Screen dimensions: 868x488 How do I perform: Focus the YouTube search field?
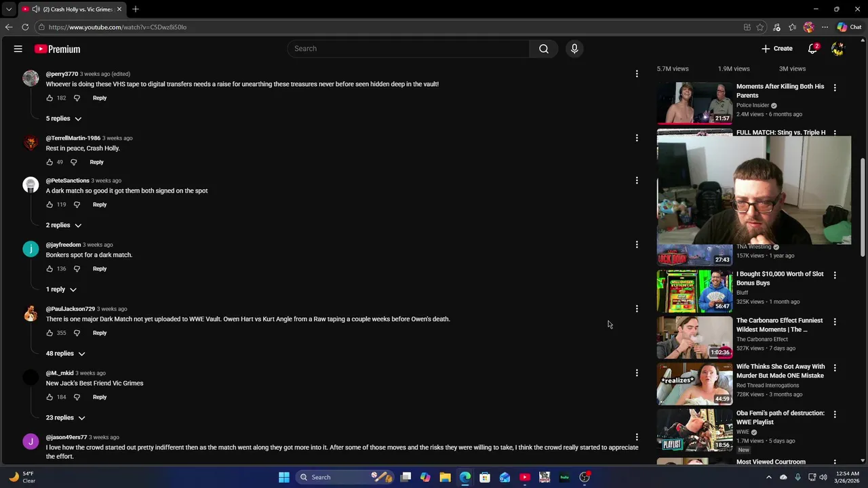pos(408,49)
